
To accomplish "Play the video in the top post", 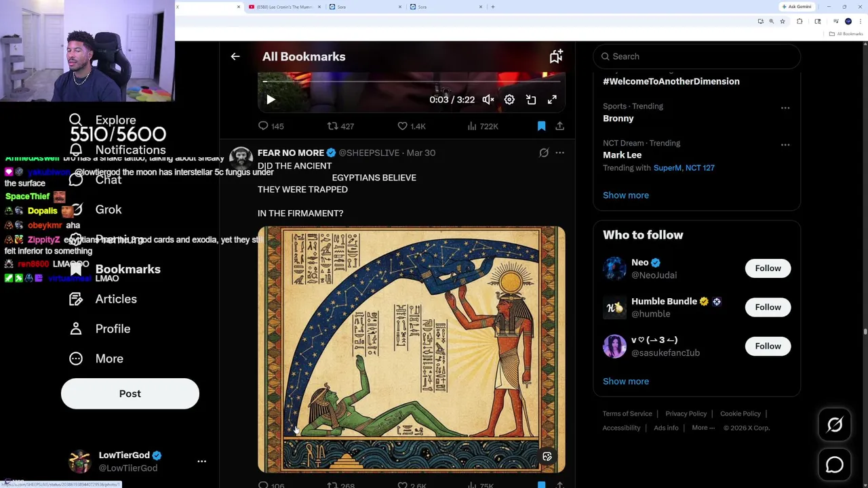I will tap(271, 100).
